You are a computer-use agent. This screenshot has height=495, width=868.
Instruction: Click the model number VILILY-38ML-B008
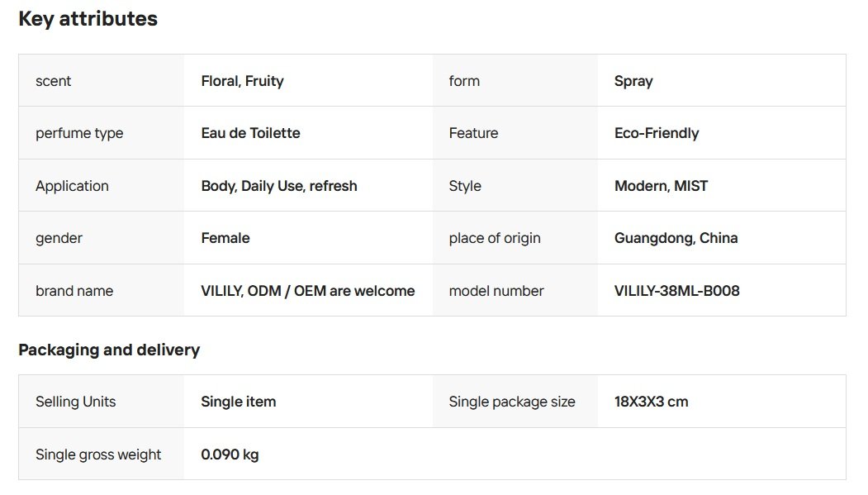(676, 291)
